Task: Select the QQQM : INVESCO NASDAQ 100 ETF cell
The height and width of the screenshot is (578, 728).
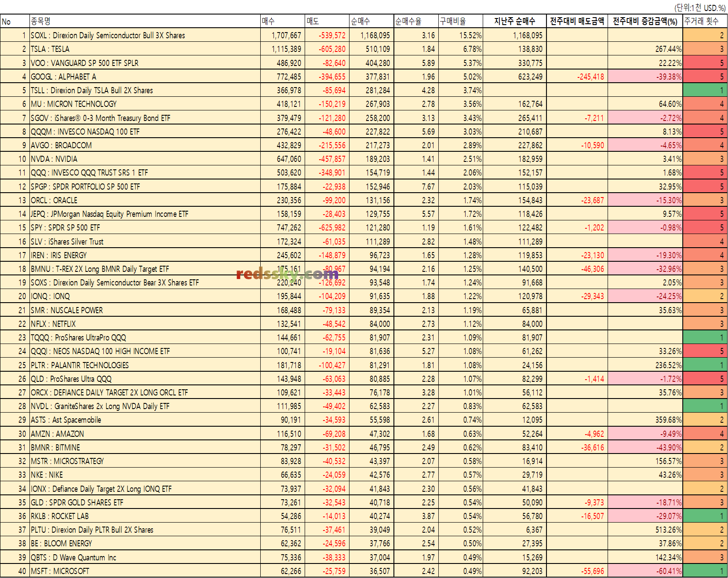Action: click(145, 132)
